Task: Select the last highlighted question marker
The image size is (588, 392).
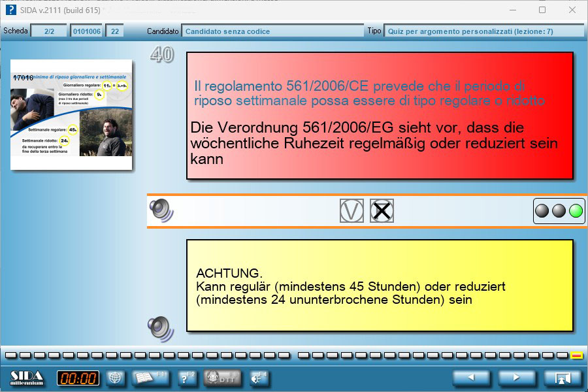Action: [577, 355]
